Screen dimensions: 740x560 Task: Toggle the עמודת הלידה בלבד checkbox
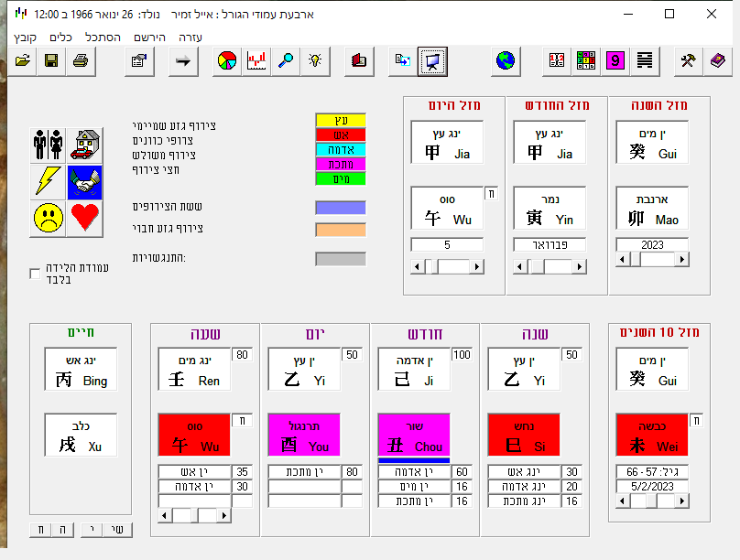point(35,274)
